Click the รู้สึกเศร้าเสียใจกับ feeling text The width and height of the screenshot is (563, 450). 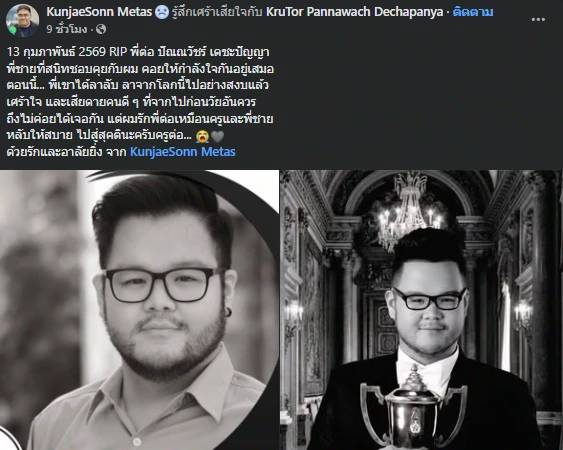[217, 12]
